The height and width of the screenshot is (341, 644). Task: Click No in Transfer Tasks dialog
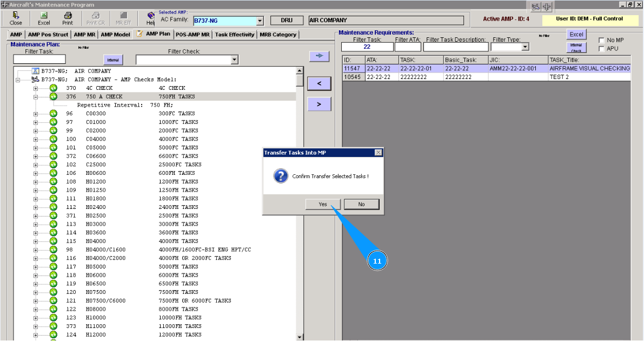pyautogui.click(x=361, y=204)
